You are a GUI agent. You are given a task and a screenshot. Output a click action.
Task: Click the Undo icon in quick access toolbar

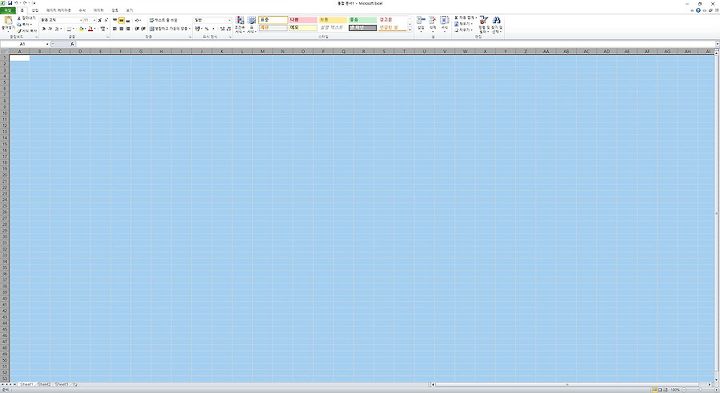point(17,3)
